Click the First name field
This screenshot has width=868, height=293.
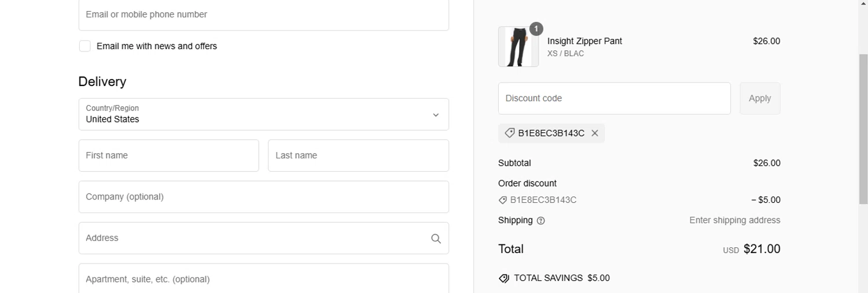coord(168,155)
